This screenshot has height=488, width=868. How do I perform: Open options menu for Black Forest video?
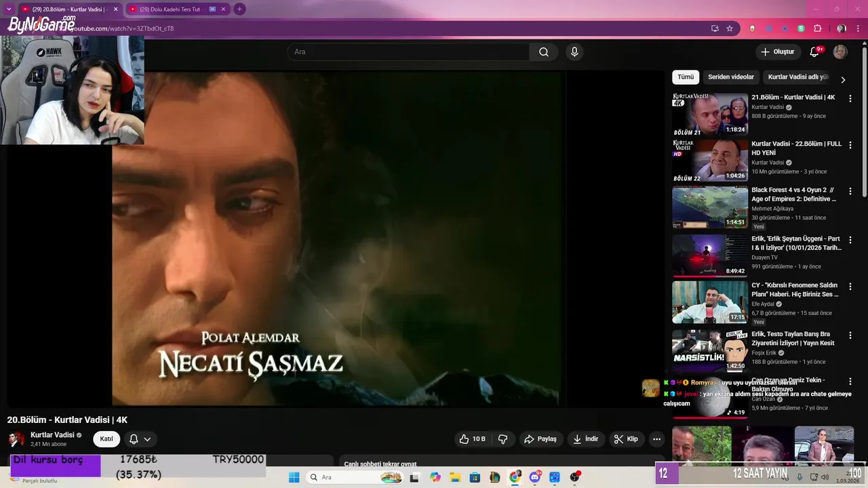tap(850, 191)
